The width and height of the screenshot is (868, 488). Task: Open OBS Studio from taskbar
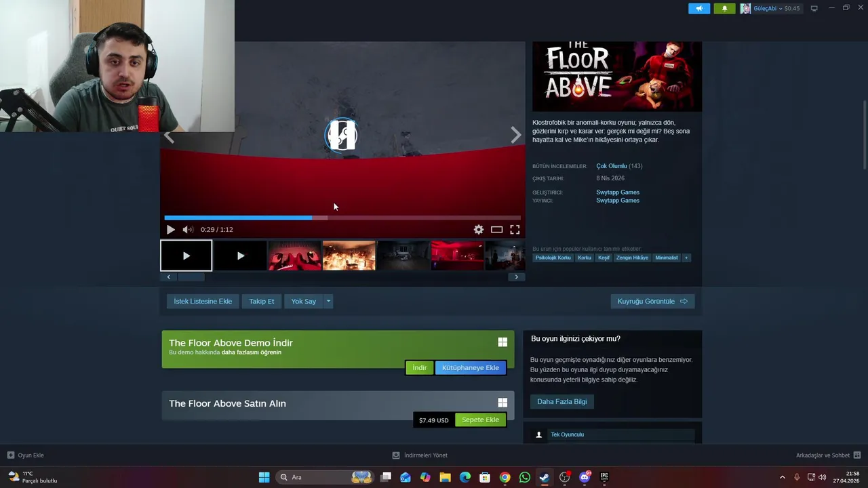tap(564, 477)
